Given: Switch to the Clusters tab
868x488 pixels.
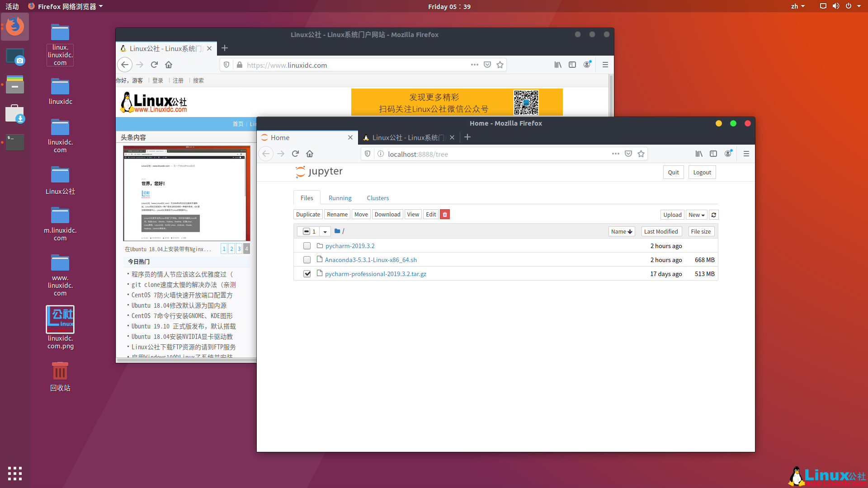Looking at the screenshot, I should click(x=378, y=198).
